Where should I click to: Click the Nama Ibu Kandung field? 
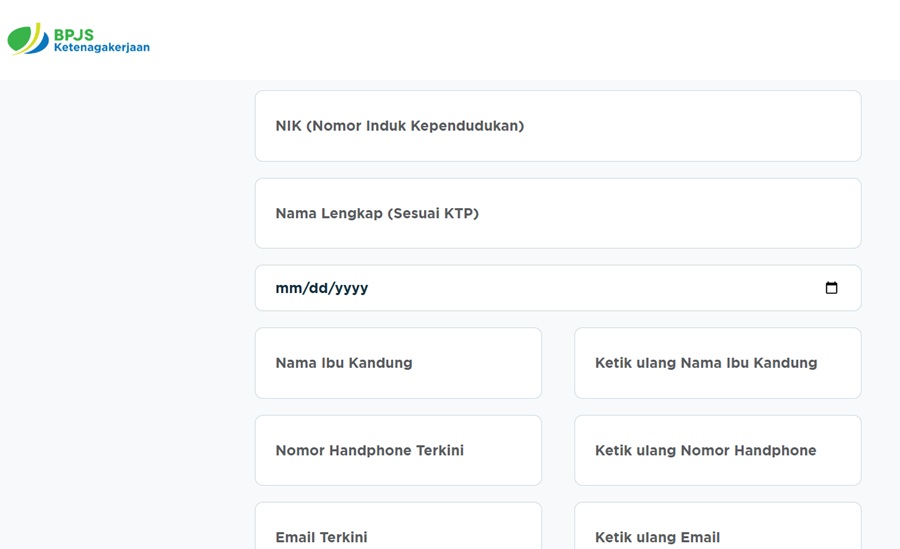(x=398, y=363)
